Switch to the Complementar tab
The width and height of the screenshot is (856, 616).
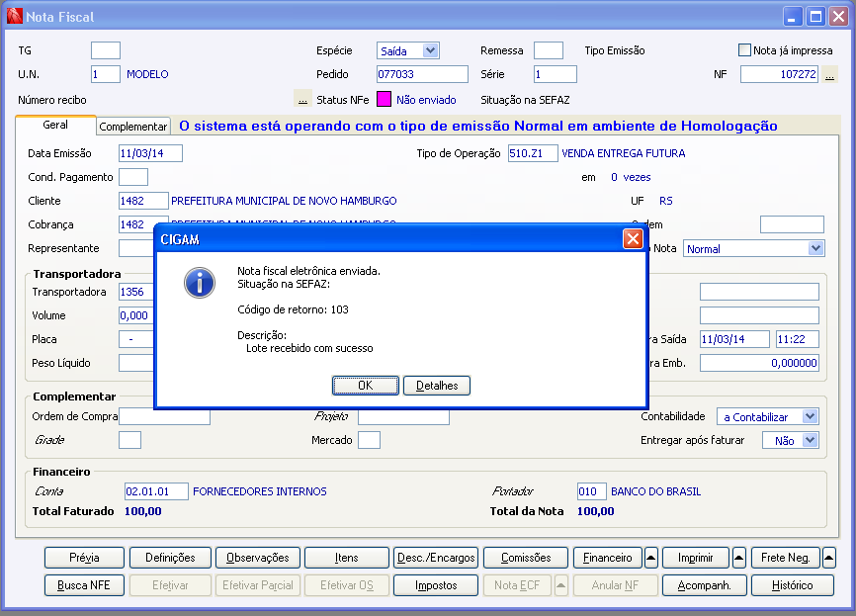click(133, 127)
